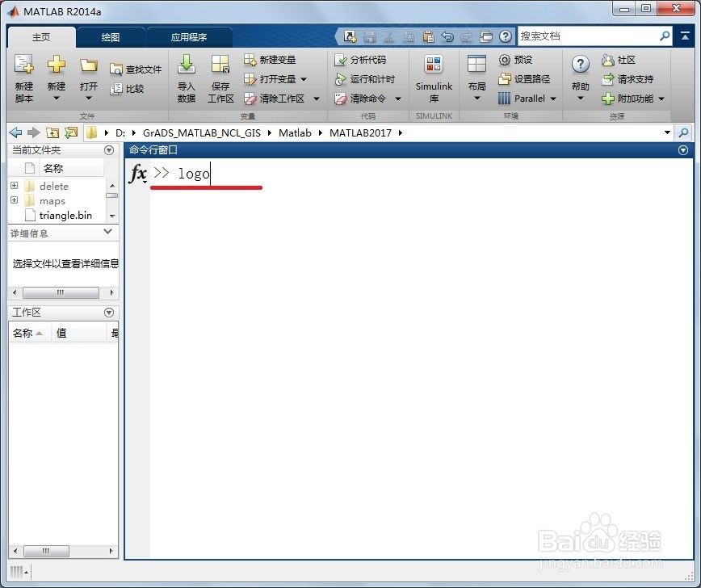Click the Forward navigation arrow
701x588 pixels.
34,132
